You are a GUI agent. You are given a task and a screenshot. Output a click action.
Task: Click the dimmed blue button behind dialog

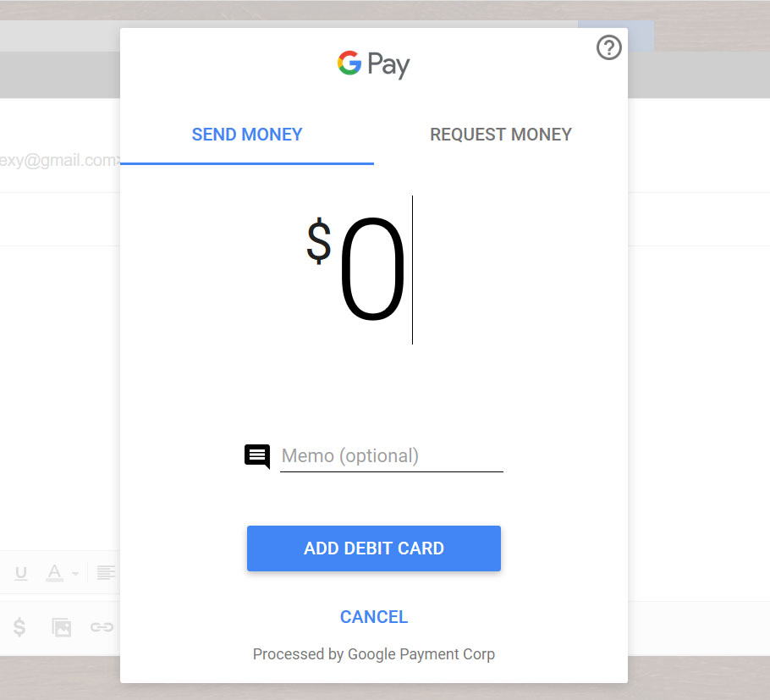[641, 36]
